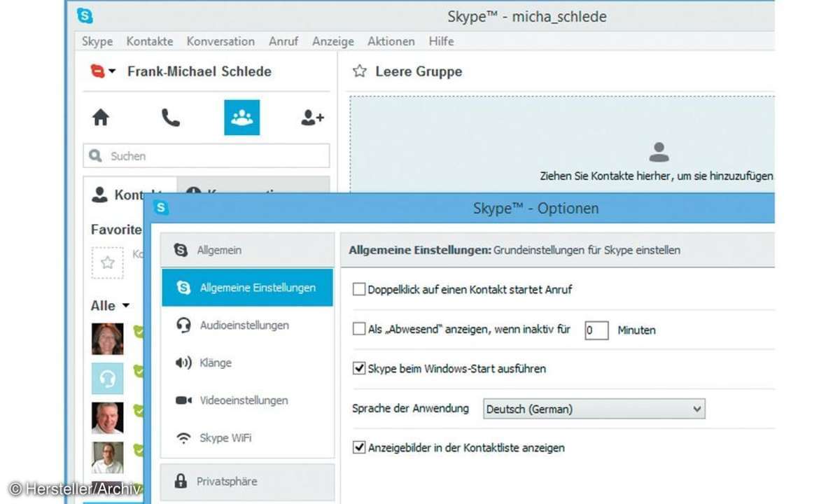Image resolution: width=840 pixels, height=504 pixels.
Task: Go to the Home icon
Action: [101, 118]
